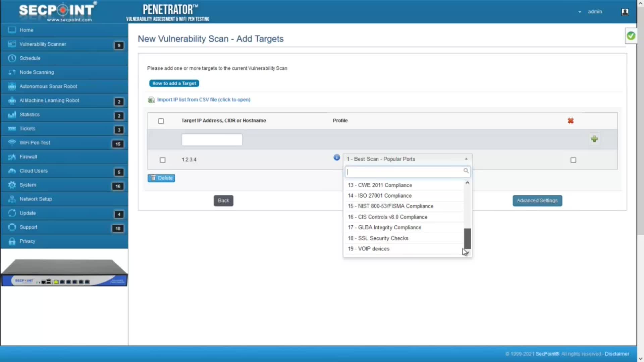Click the profile list scrollbar thumb
This screenshot has width=644, height=362.
467,238
